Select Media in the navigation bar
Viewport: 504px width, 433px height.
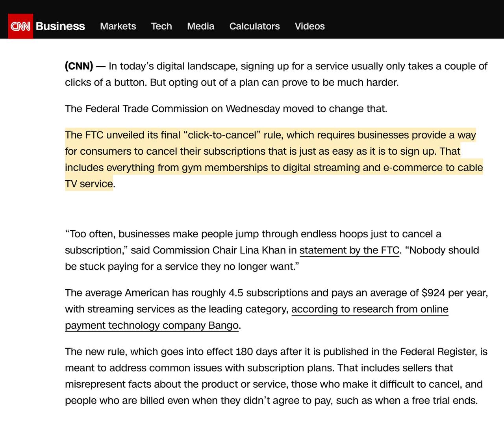point(200,26)
